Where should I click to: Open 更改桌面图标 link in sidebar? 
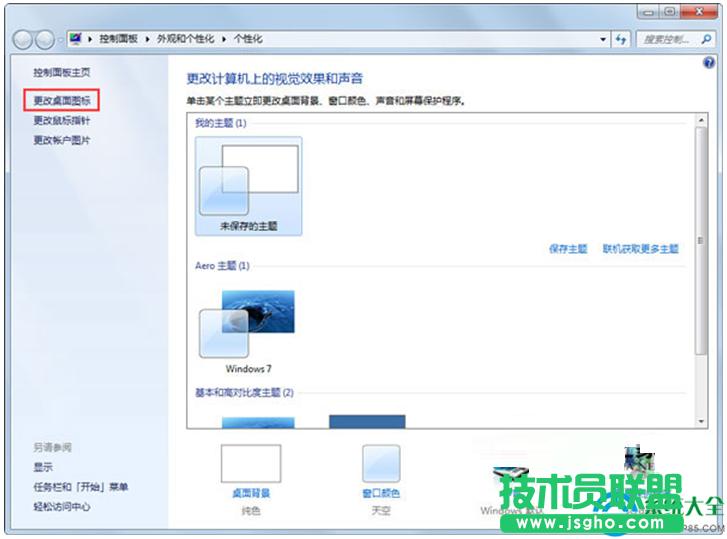click(62, 100)
